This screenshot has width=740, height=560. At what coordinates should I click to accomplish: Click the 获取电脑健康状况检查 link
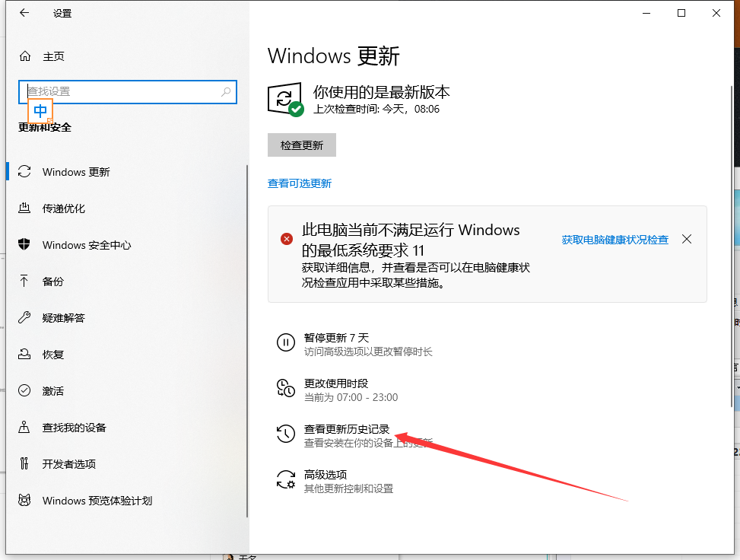615,240
